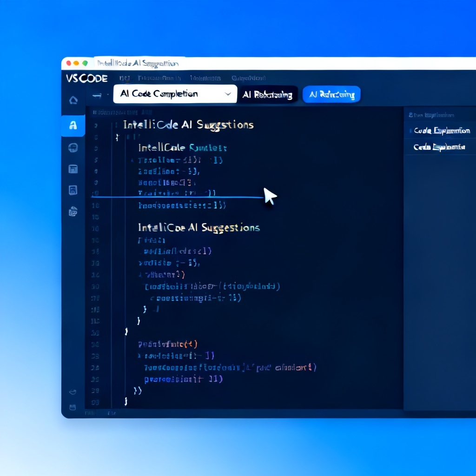The width and height of the screenshot is (476, 476).
Task: Click the orange code line near bottom
Action: pos(168,344)
